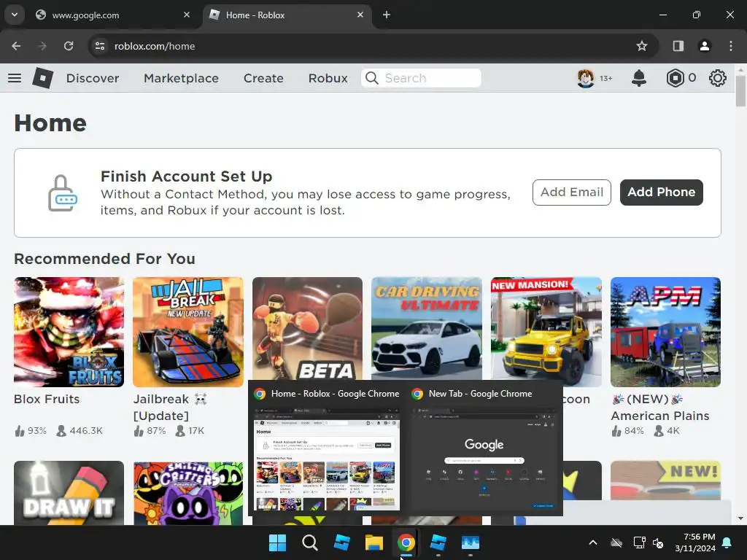Open the Smiling Critters game thumbnail
This screenshot has width=747, height=560.
point(188,493)
